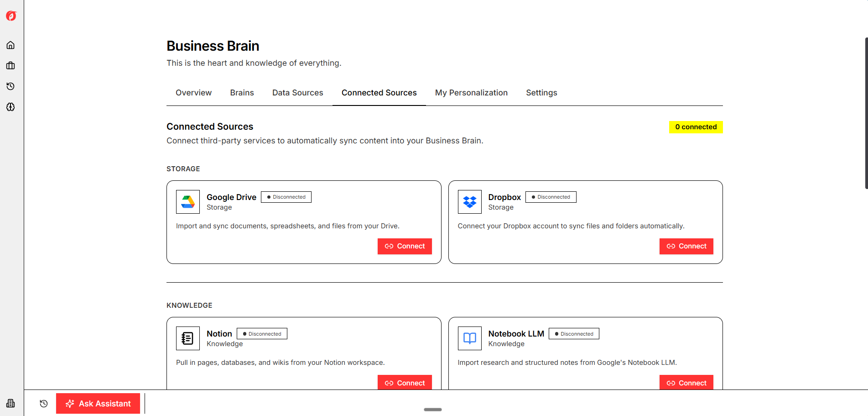Click the Notion notebook icon
The width and height of the screenshot is (868, 416).
188,338
